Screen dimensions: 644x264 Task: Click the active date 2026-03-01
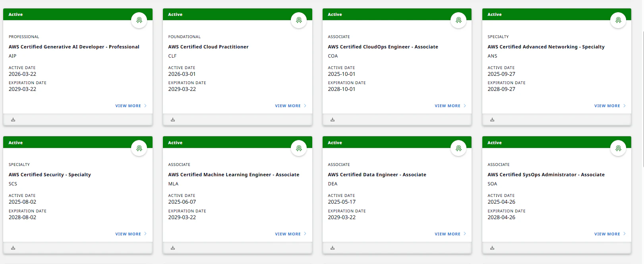point(182,74)
